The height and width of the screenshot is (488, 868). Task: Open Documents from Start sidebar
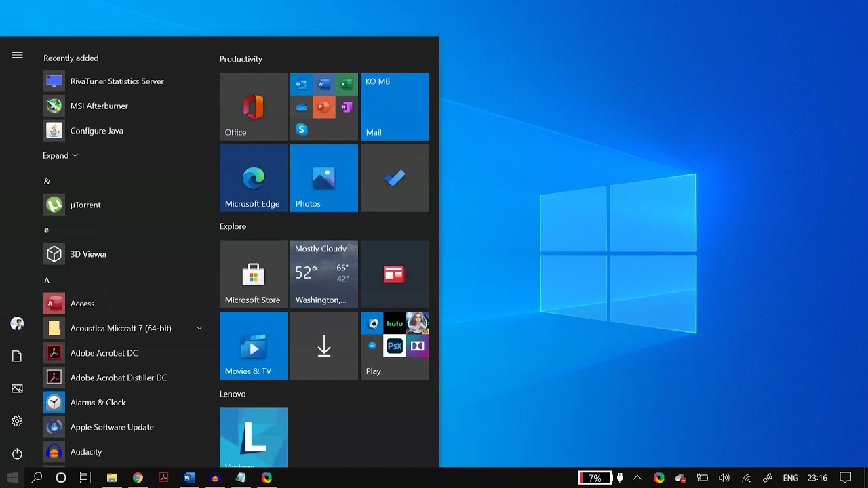tap(17, 357)
